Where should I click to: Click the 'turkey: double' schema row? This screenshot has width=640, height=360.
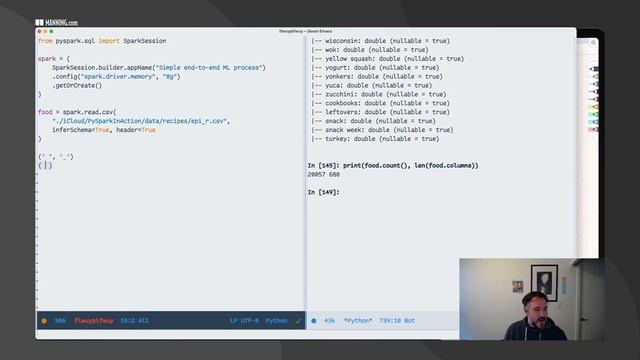click(x=375, y=139)
